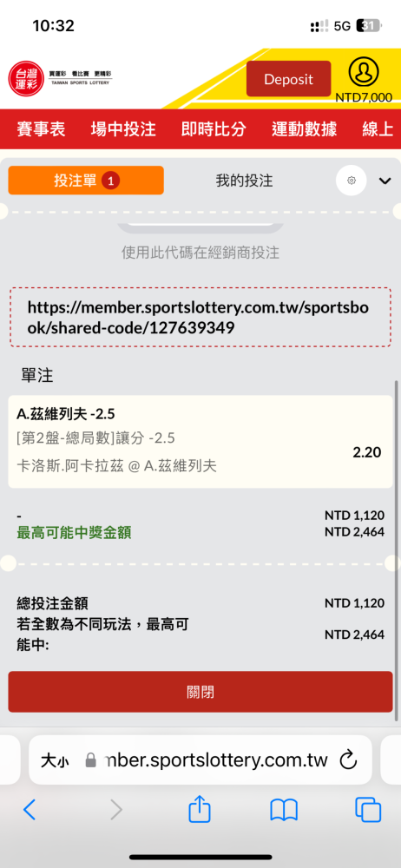This screenshot has height=868, width=401.
Task: Open Safari bookmarks book icon
Action: click(x=284, y=811)
